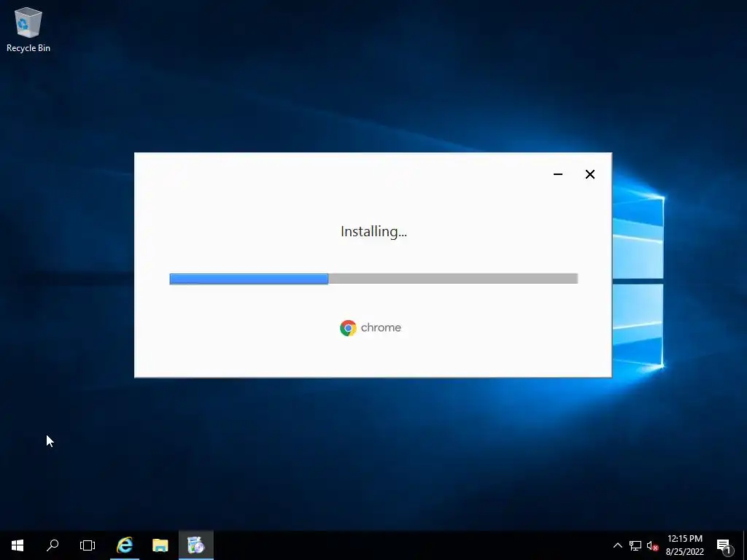Close the Chrome installer window
This screenshot has width=747, height=560.
tap(589, 174)
